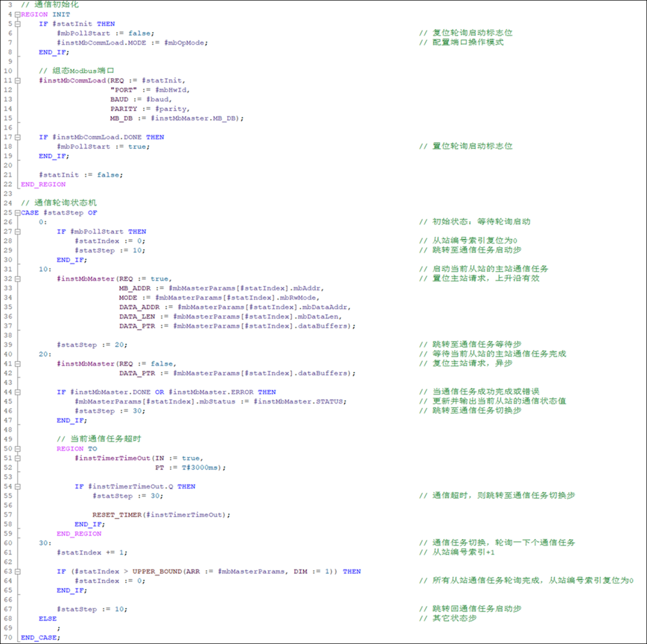Image resolution: width=647 pixels, height=644 pixels.
Task: Collapse the CASE #statStep fold at line 25
Action: point(17,213)
